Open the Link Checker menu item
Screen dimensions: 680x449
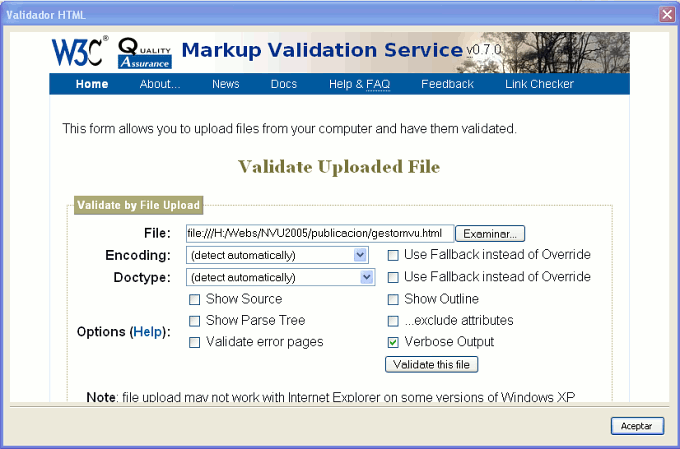point(539,84)
